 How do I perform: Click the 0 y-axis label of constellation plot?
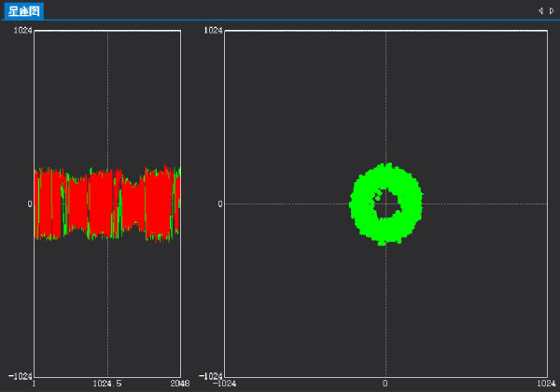(x=220, y=203)
